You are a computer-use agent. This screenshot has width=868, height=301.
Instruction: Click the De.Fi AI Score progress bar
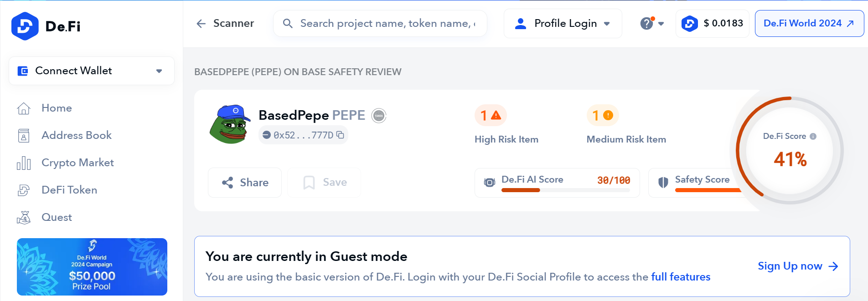tap(565, 190)
